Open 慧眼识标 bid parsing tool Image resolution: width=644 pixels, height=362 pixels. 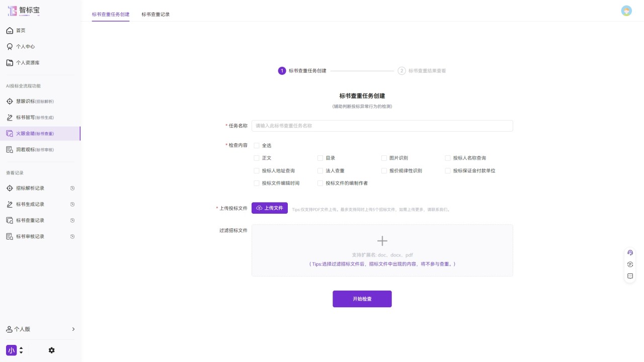[x=34, y=102]
